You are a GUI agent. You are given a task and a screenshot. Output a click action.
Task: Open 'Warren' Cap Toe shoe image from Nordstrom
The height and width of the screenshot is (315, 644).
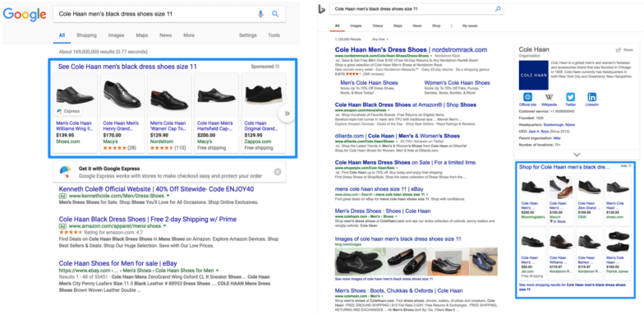click(x=169, y=95)
